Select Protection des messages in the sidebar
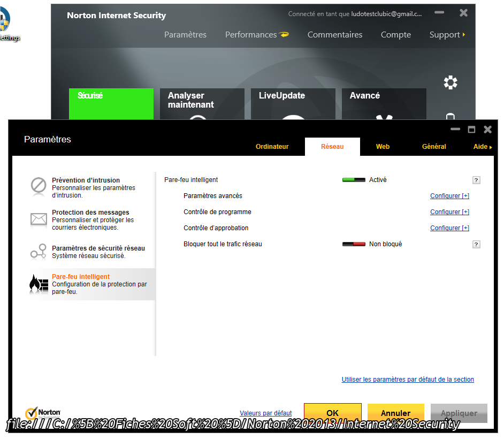This screenshot has width=504, height=439. (92, 219)
